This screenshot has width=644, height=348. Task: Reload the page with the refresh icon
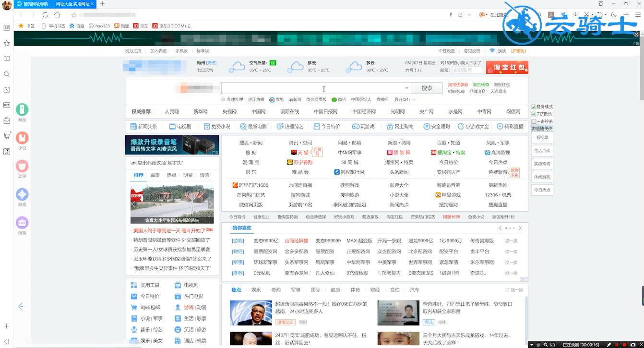coord(45,15)
